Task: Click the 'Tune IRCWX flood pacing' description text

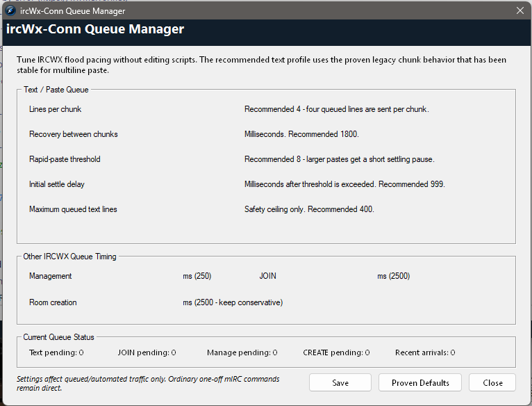Action: (261, 65)
